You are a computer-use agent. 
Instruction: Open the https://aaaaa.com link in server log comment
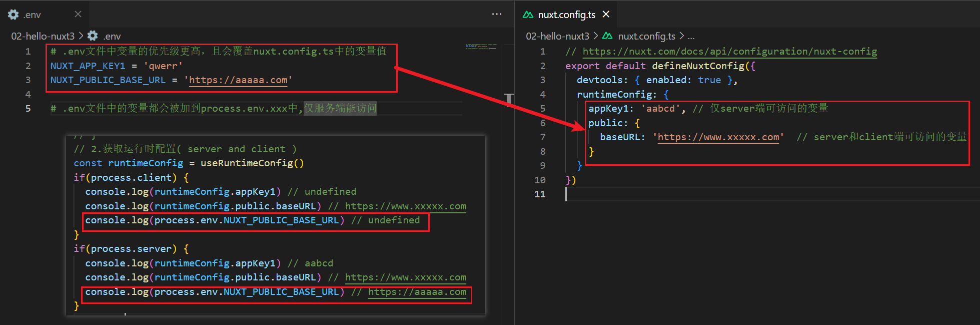click(417, 292)
